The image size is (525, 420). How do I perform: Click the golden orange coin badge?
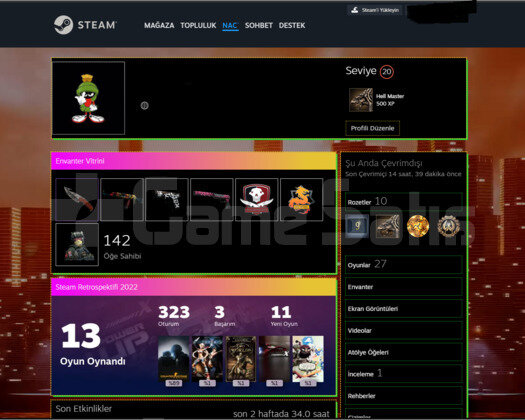pyautogui.click(x=418, y=226)
